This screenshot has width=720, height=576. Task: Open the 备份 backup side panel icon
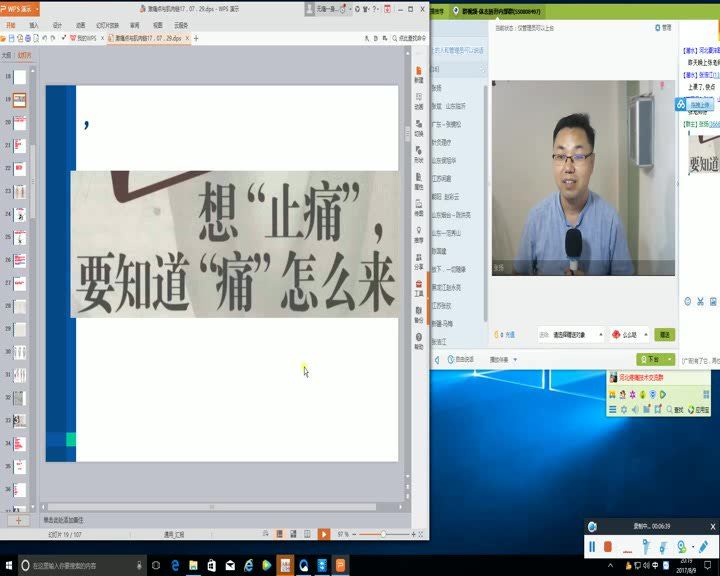coord(419,315)
